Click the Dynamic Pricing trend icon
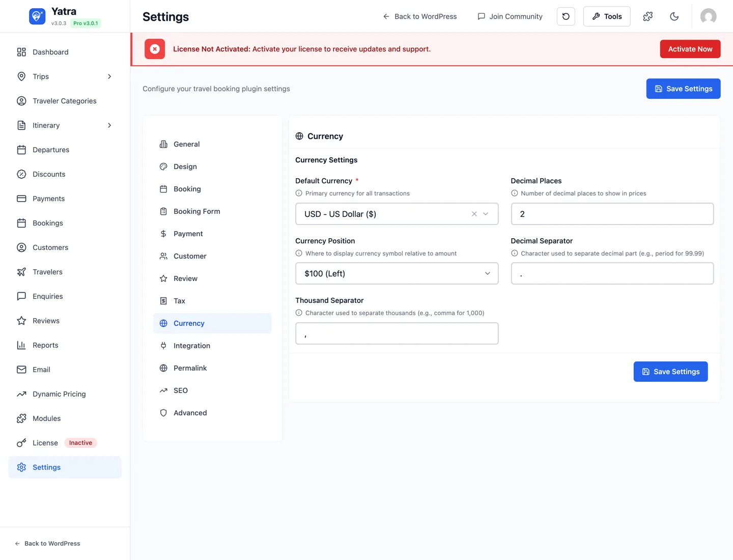Viewport: 733px width, 560px height. coord(21,394)
